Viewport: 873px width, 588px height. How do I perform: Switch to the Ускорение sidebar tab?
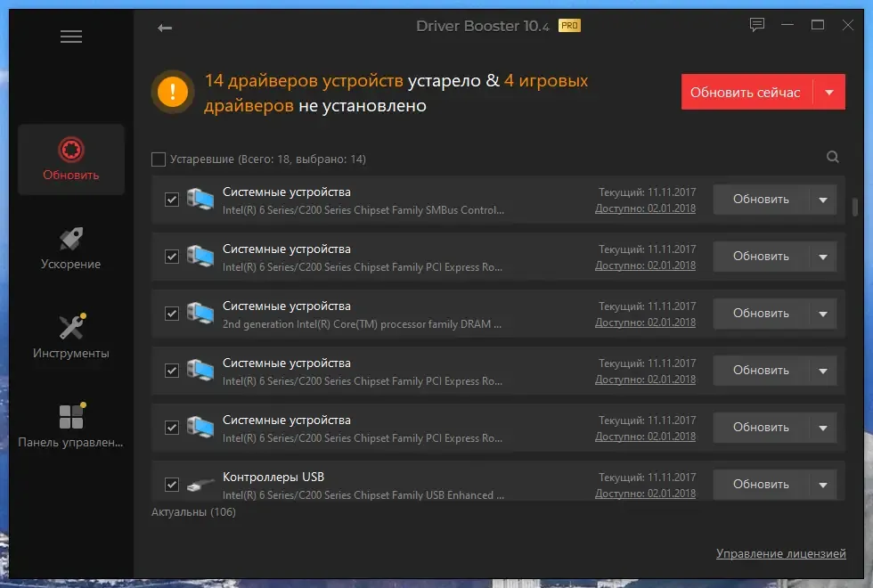click(71, 249)
